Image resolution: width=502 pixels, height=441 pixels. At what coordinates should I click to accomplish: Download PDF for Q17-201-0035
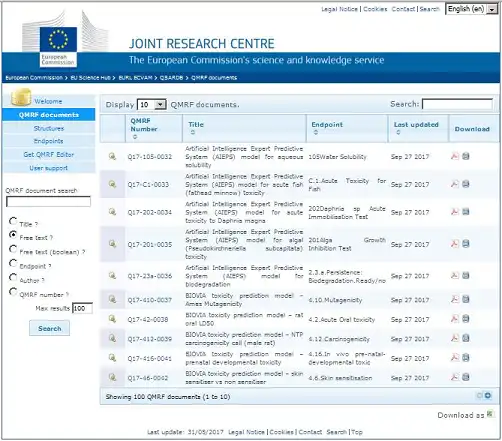coord(455,244)
